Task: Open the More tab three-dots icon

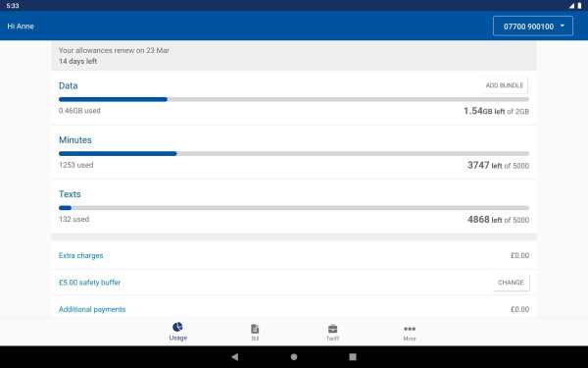Action: pos(410,329)
